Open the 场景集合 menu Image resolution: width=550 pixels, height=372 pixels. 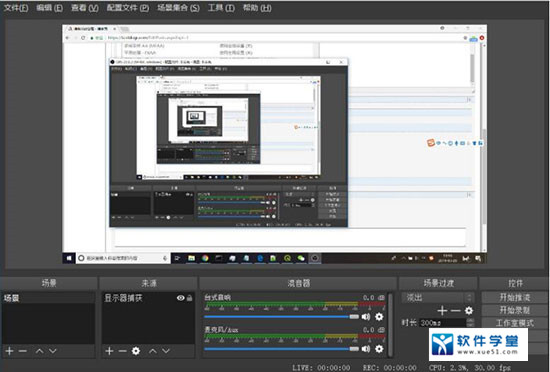[x=178, y=8]
